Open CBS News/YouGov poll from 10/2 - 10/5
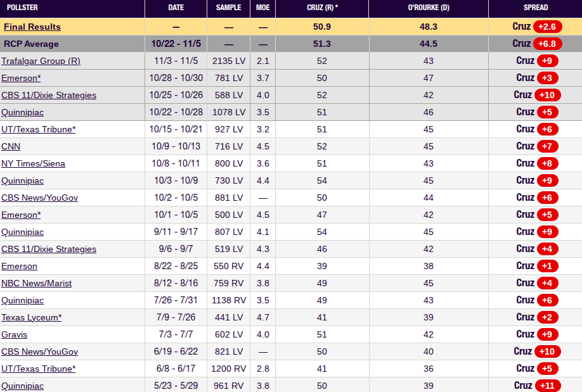The height and width of the screenshot is (392, 582). point(40,198)
